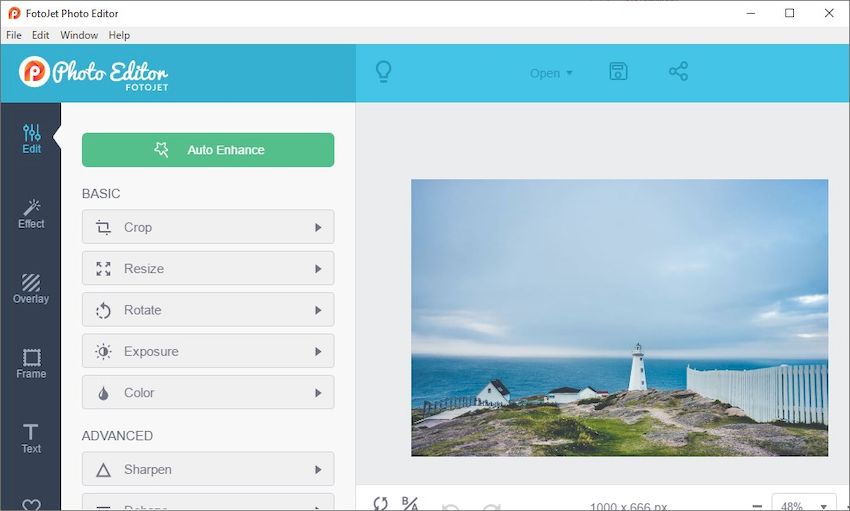Click the zoom out minus button
The width and height of the screenshot is (850, 511).
point(757,506)
